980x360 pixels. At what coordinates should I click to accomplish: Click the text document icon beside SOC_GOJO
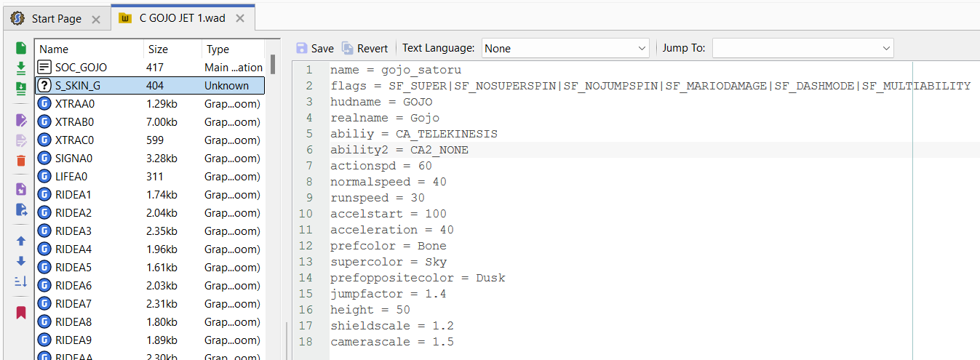click(x=44, y=67)
